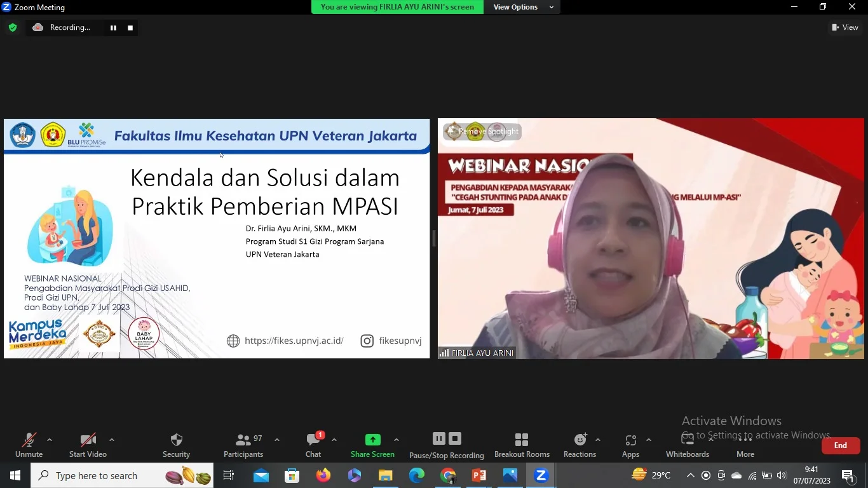Click the signal bars icon beside the speaker name
Screen dimensions: 868x488
tap(445, 353)
